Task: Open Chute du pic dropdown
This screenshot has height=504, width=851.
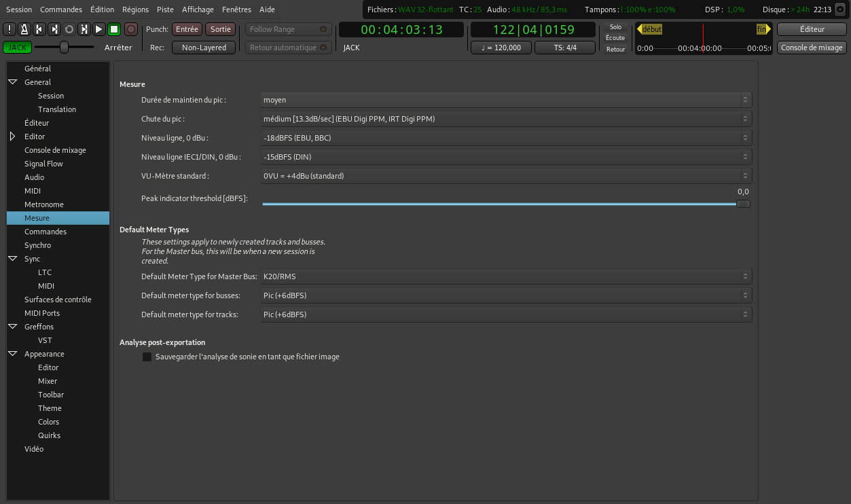Action: click(x=507, y=119)
